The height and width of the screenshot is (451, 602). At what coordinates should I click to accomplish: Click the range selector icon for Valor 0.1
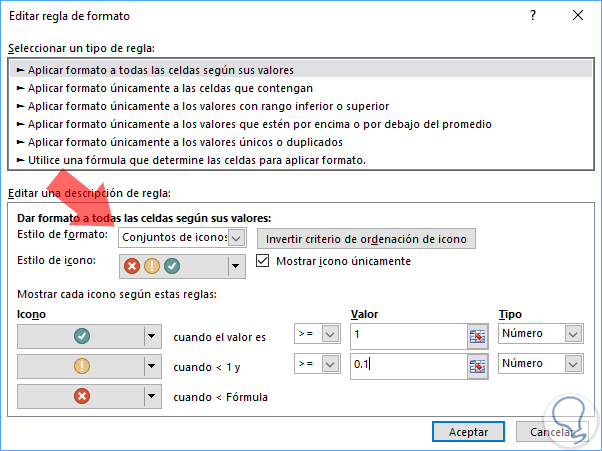(477, 366)
